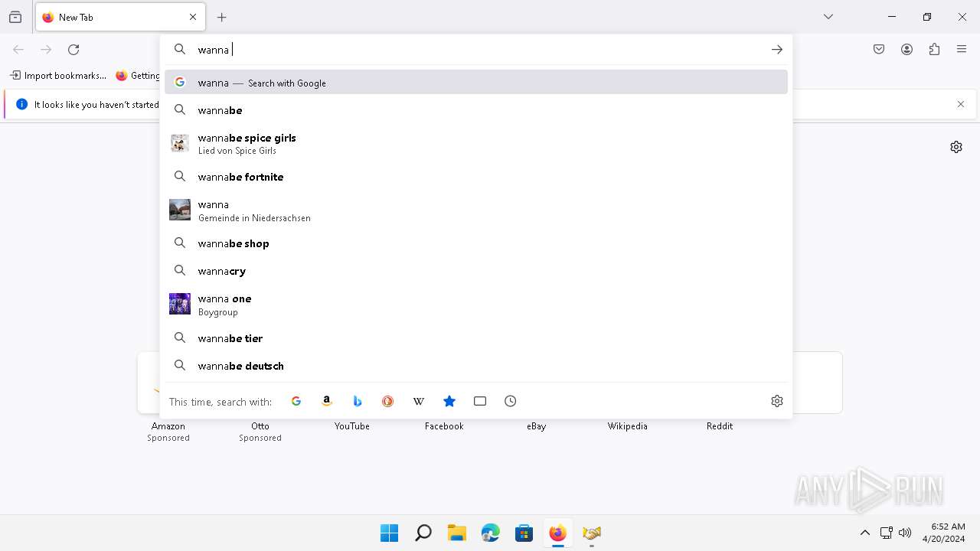Select 'wannabe' suggestion

(476, 110)
